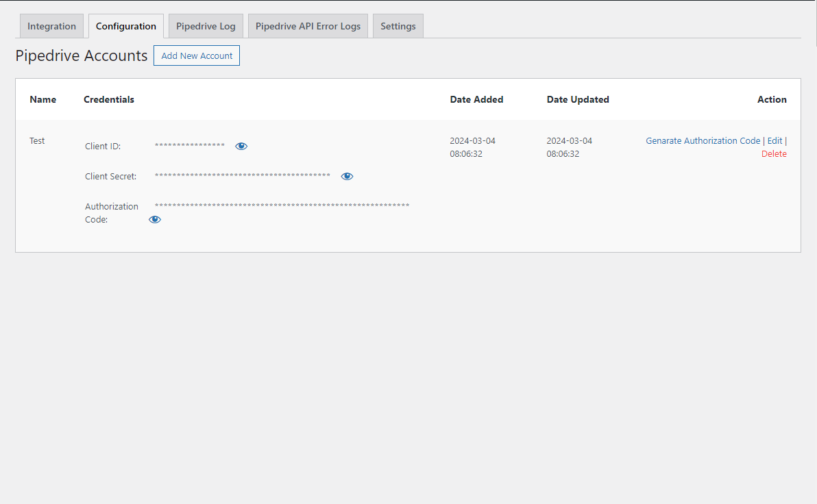Click the Date Updated value 2024-03-04 08:06:32
The height and width of the screenshot is (504, 817).
tap(570, 147)
